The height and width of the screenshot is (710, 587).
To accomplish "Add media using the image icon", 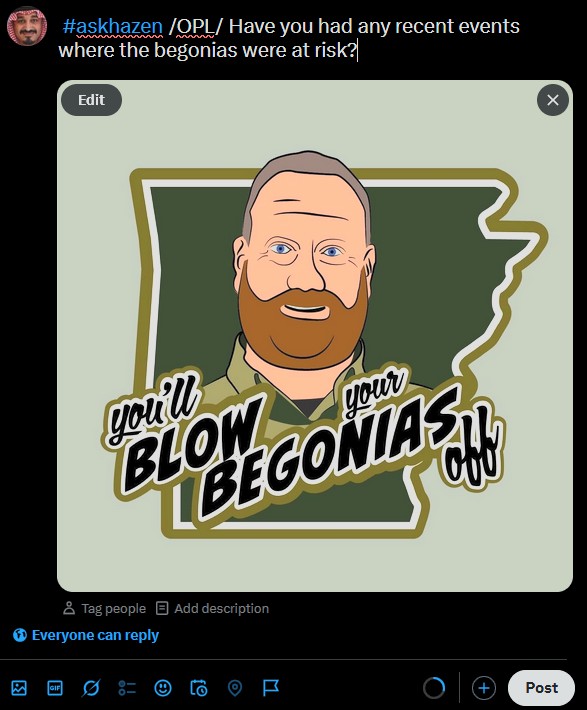I will pyautogui.click(x=19, y=688).
